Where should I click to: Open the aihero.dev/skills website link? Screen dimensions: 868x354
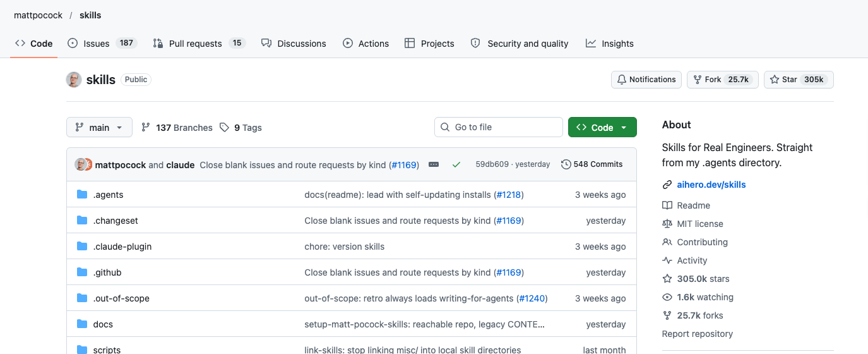pyautogui.click(x=711, y=185)
